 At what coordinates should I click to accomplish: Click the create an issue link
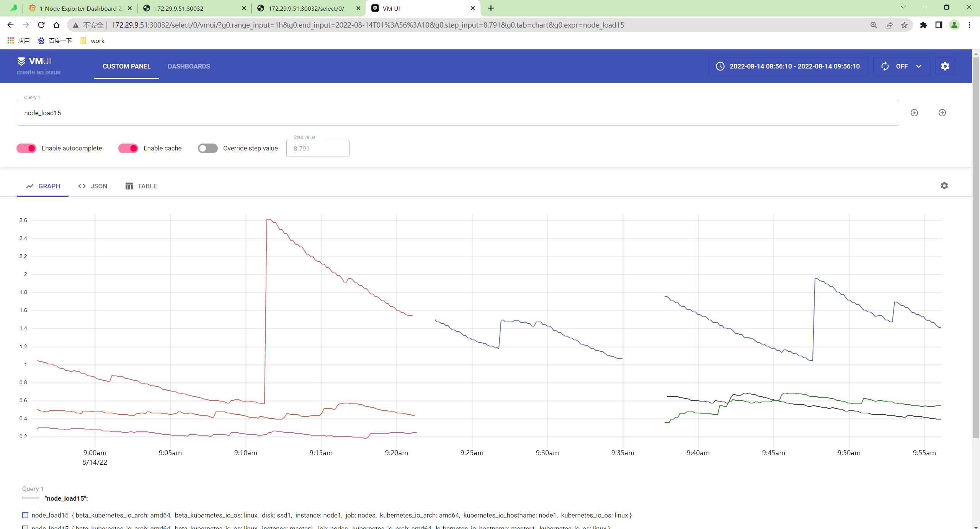point(39,72)
